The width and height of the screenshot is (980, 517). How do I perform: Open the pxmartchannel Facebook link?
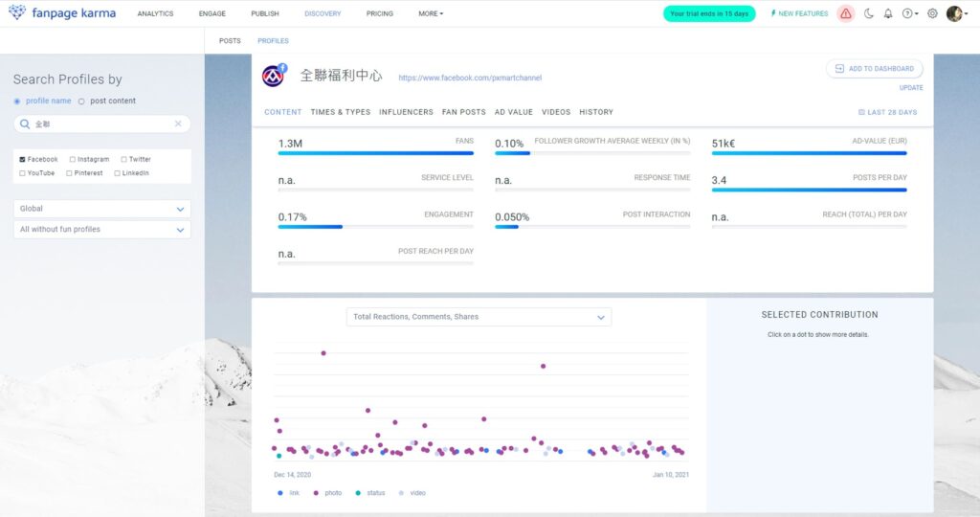(x=470, y=78)
